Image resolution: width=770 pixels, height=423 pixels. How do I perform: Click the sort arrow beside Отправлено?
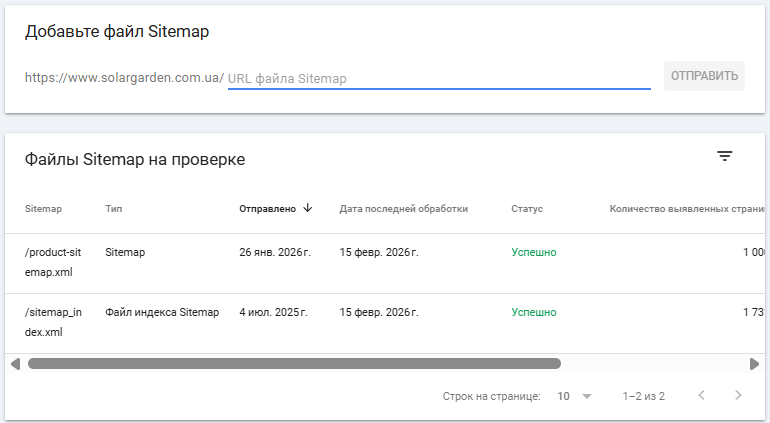click(x=308, y=208)
